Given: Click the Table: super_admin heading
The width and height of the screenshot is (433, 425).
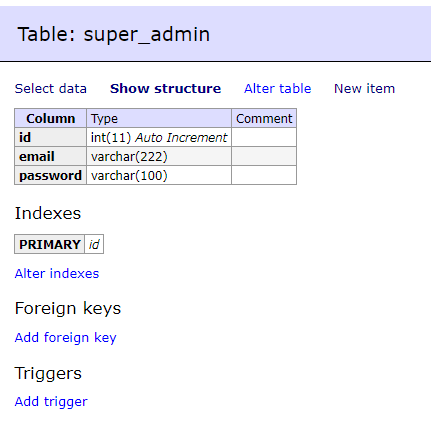Looking at the screenshot, I should 114,34.
